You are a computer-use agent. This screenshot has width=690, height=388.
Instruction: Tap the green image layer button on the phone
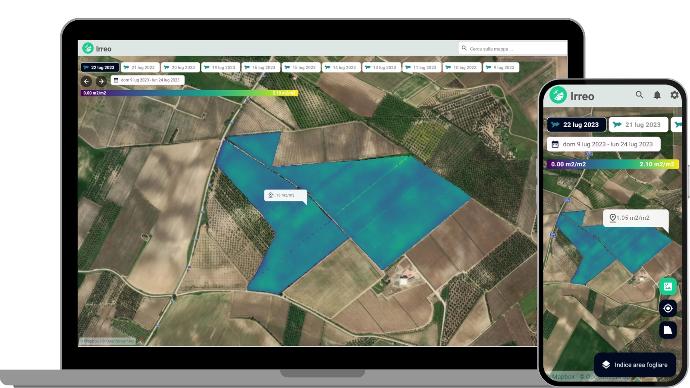668,287
